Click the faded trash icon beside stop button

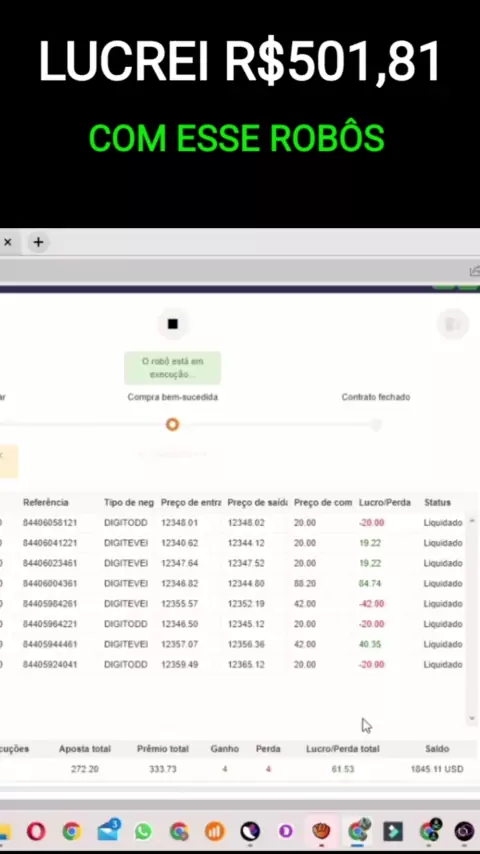click(x=453, y=324)
